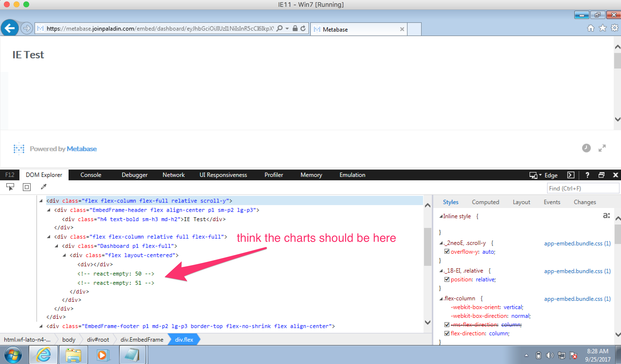Screen dimensions: 621x364
Task: Select the highlight-element rectangle tool
Action: [26, 187]
